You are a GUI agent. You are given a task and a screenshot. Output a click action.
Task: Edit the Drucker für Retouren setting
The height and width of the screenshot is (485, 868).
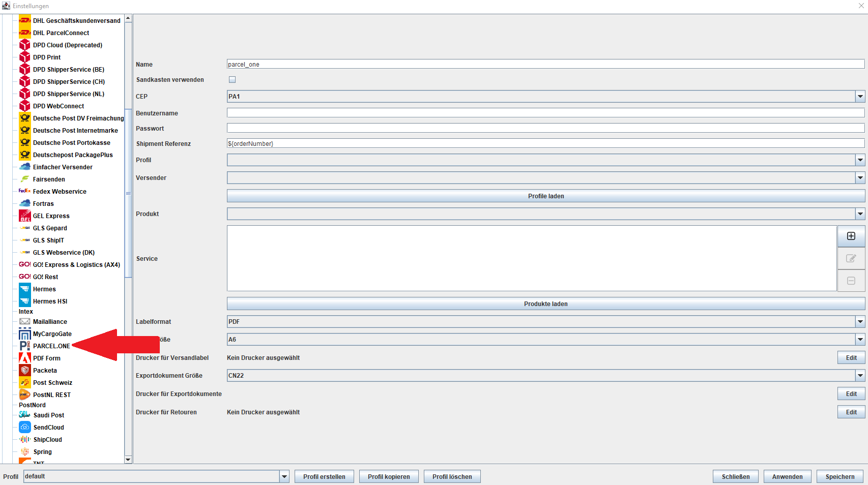tap(851, 412)
